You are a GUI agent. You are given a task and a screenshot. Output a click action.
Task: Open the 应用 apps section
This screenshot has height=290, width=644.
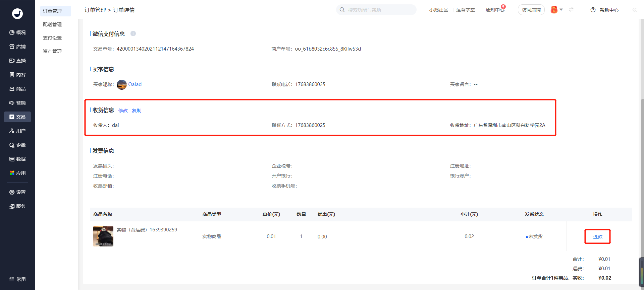17,173
